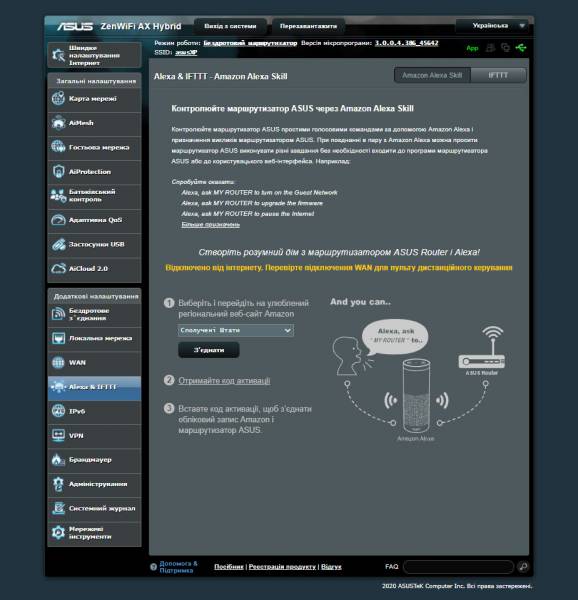Click the operation mode wireless router link

tap(250, 43)
